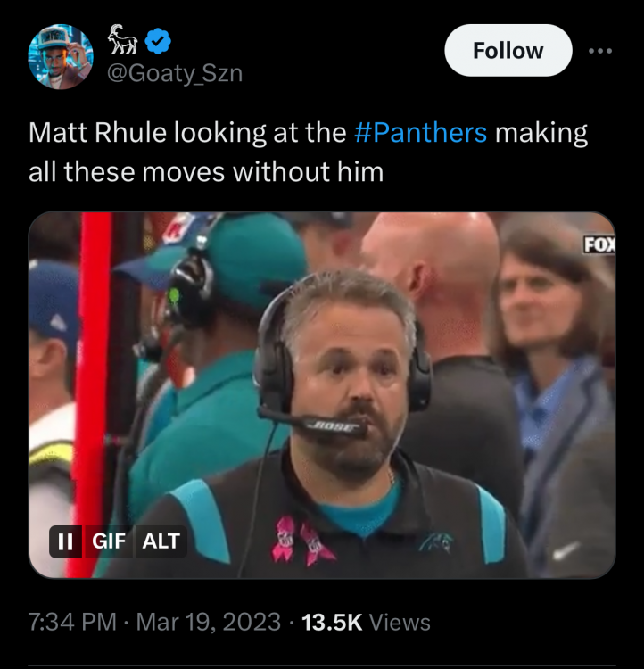Click the FOX watermark in the GIF
This screenshot has height=669, width=644.
(599, 244)
